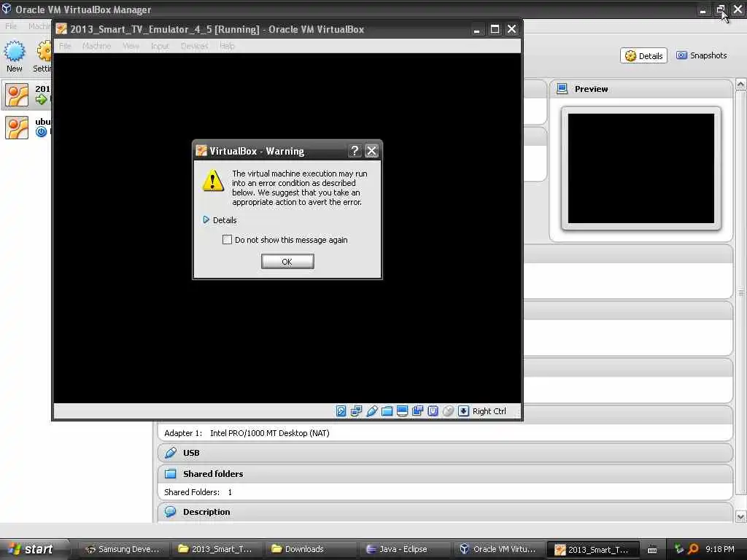
Task: Expand the Details disclosure triangle
Action: [x=206, y=219]
